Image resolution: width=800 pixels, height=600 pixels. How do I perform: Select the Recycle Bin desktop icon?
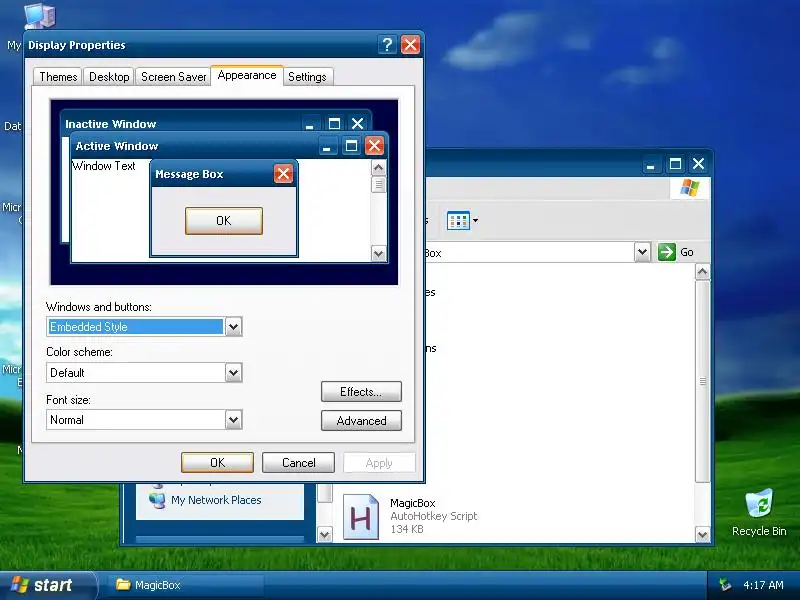pyautogui.click(x=759, y=512)
